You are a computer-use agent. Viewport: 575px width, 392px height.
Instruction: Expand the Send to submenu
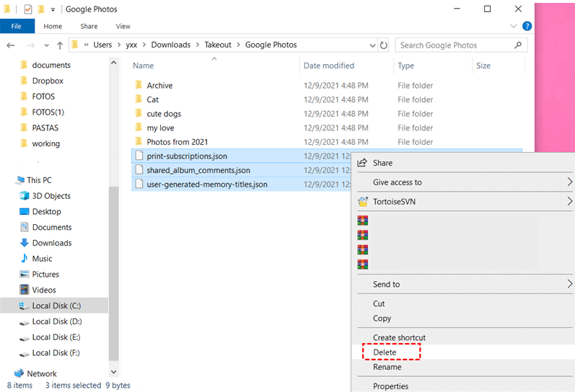click(386, 285)
